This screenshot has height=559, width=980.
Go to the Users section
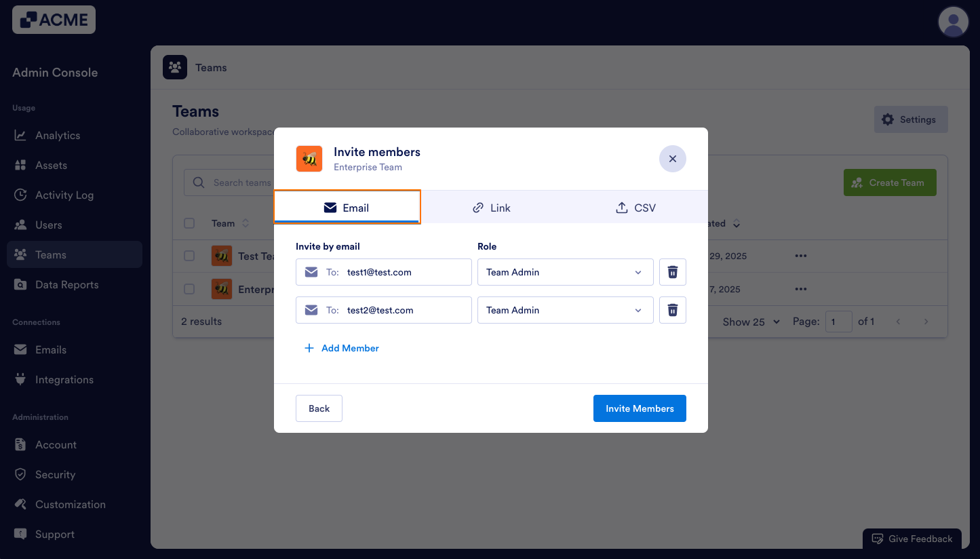(48, 225)
